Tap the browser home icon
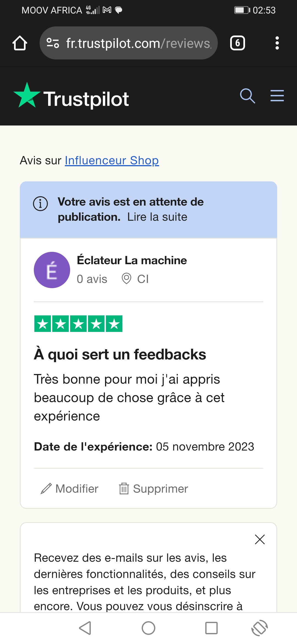The width and height of the screenshot is (297, 644). tap(20, 43)
